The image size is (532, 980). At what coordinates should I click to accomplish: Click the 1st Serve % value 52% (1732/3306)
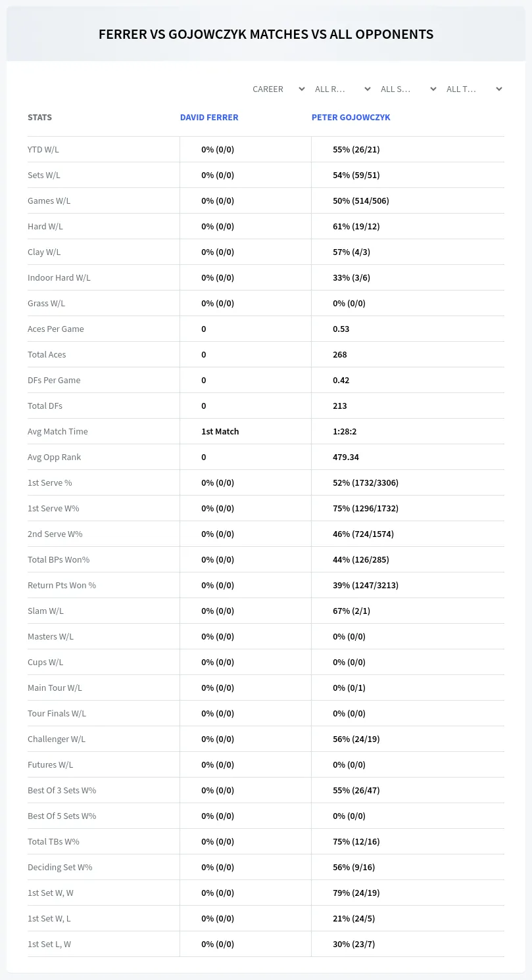click(366, 482)
